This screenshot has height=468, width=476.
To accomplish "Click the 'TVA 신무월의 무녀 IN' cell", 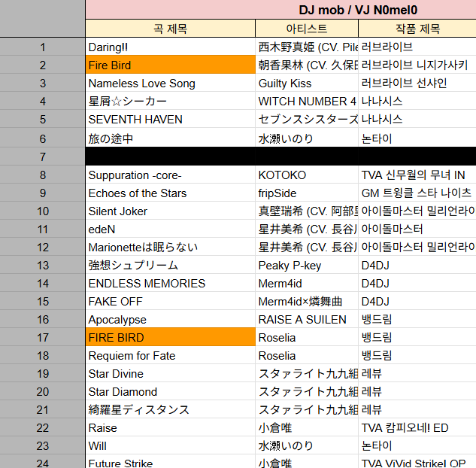I will click(x=417, y=175).
